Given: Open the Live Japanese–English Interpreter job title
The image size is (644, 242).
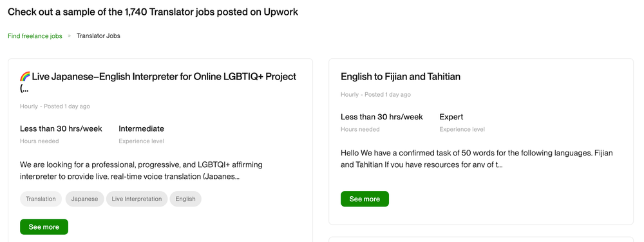Looking at the screenshot, I should click(158, 83).
